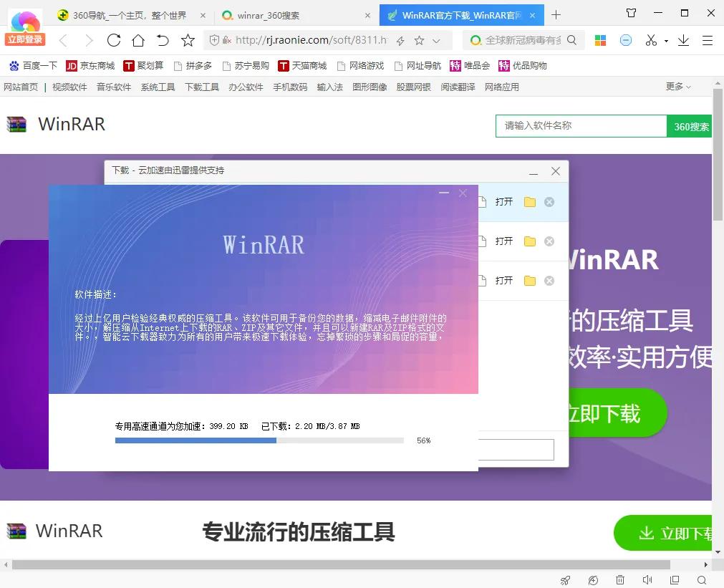
Task: Toggle no-trace browsing eye icon in status bar
Action: [593, 580]
